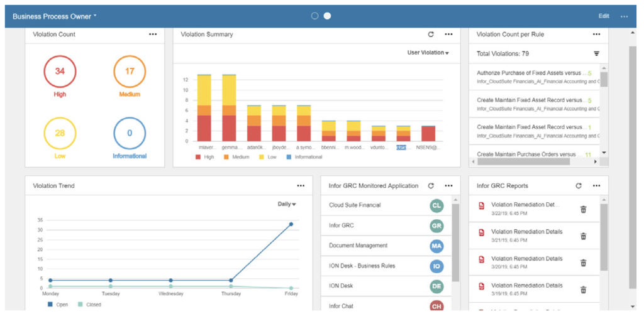The image size is (644, 319).
Task: Open the Violation Count widget options menu
Action: (x=153, y=35)
